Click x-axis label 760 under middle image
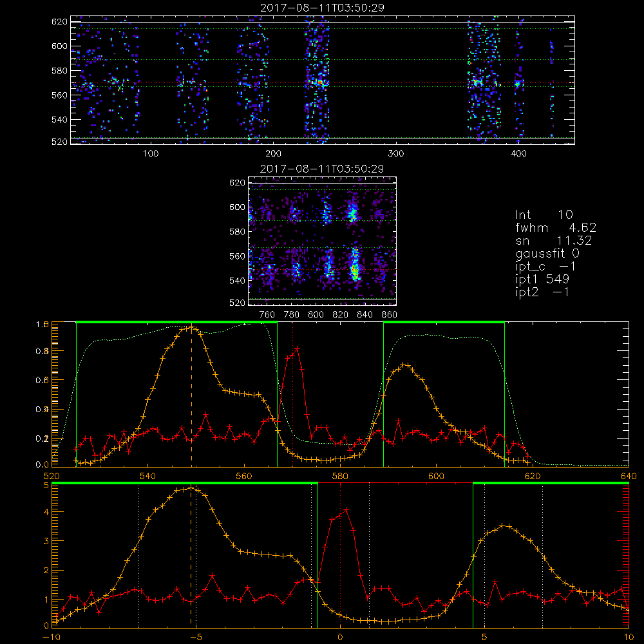 click(x=267, y=315)
